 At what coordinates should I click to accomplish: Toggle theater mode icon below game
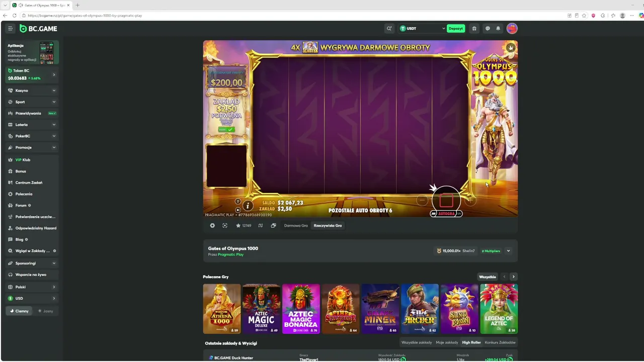[x=212, y=226]
